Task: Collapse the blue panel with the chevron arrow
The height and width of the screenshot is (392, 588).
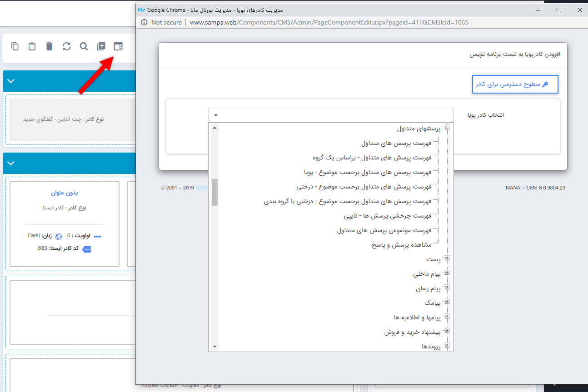Action: click(11, 81)
